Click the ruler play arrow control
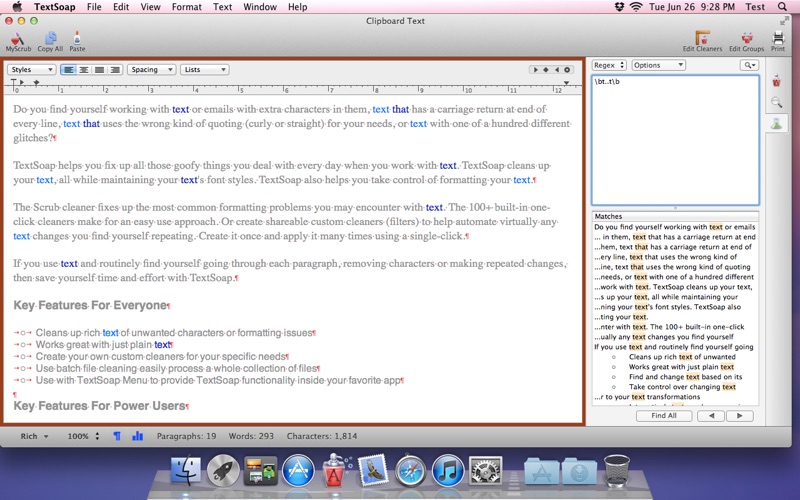Viewport: 800px width, 500px height. tap(535, 70)
